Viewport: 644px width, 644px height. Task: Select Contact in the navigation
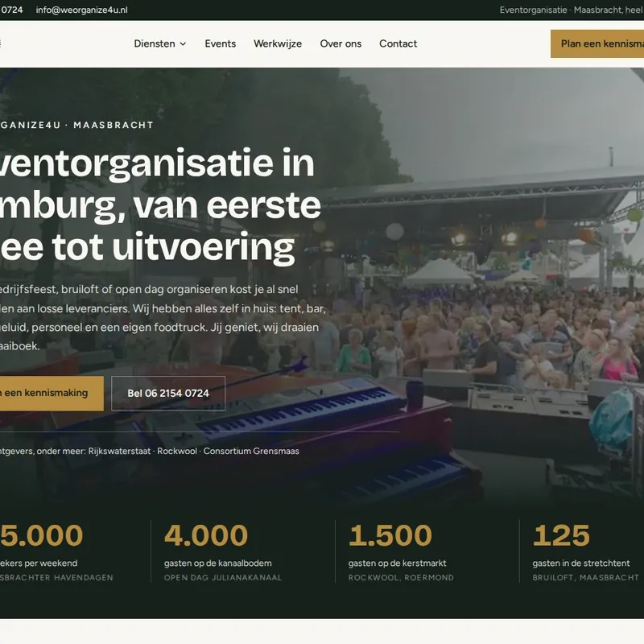[x=398, y=43]
